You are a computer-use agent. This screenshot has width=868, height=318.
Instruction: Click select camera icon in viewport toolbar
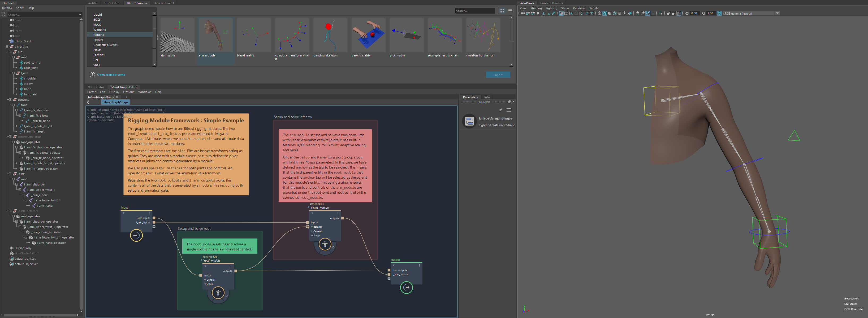click(522, 14)
